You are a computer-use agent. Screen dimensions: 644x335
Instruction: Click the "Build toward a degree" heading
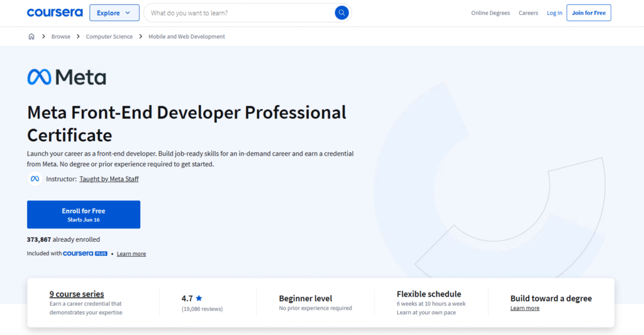pyautogui.click(x=551, y=298)
